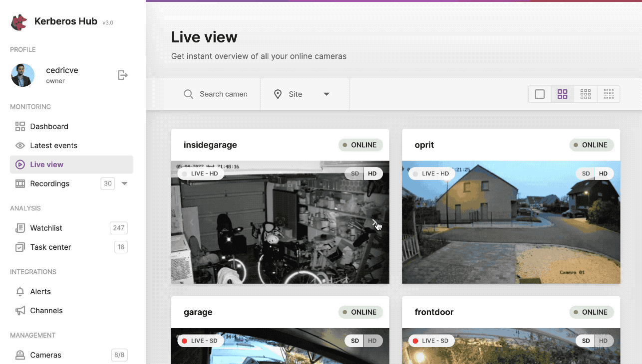Click the search magnifier icon
The height and width of the screenshot is (364, 642).
188,94
